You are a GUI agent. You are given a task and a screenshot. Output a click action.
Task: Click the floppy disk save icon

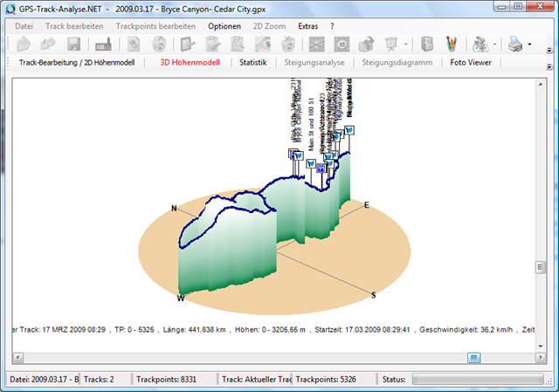tap(73, 44)
